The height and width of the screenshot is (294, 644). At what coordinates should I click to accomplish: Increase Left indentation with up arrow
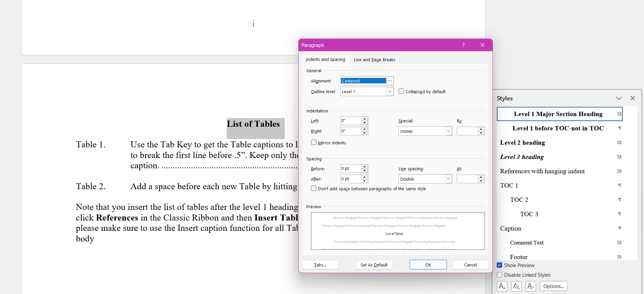pos(365,119)
